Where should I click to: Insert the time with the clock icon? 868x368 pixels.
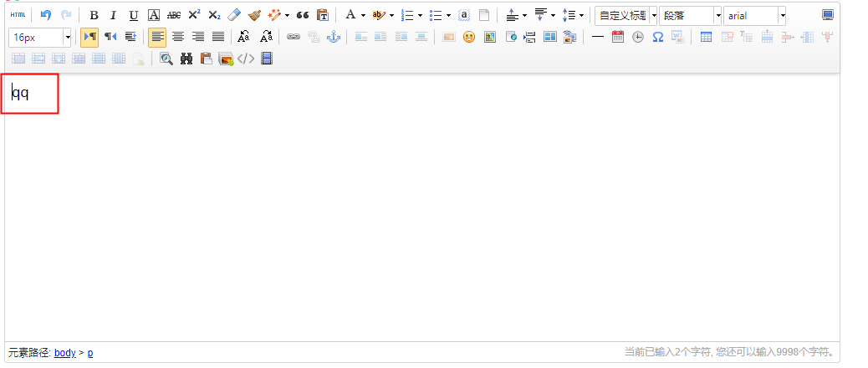point(638,37)
